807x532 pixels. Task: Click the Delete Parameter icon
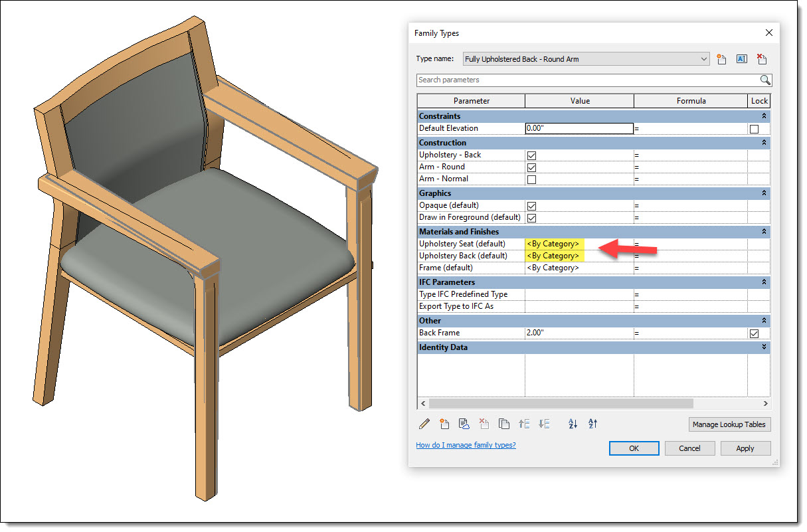(484, 424)
